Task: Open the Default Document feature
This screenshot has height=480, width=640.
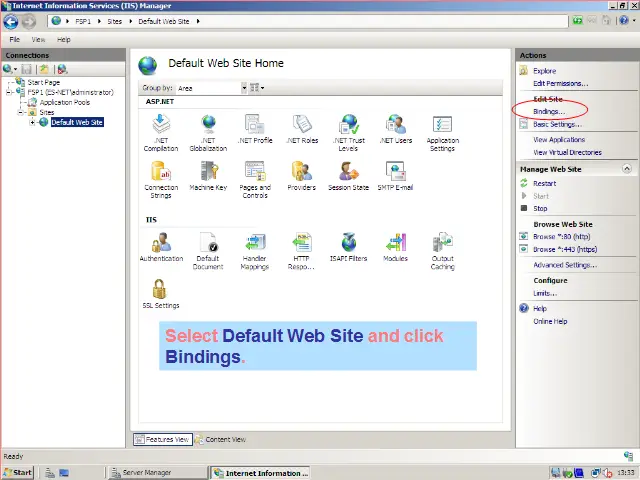Action: tap(208, 251)
